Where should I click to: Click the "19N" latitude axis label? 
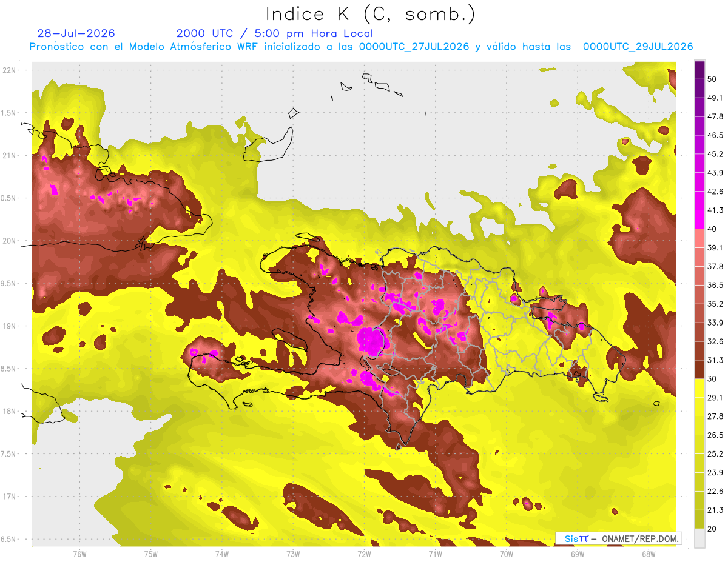coord(10,326)
